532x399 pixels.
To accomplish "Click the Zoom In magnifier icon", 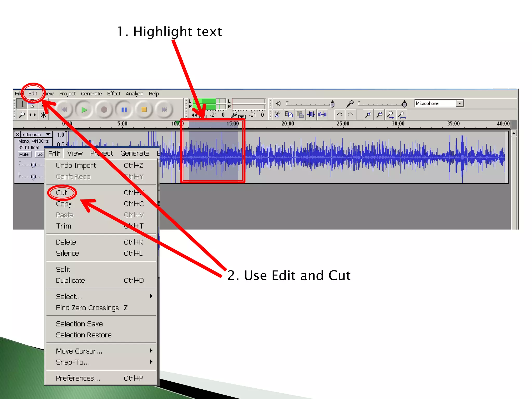I will click(368, 114).
